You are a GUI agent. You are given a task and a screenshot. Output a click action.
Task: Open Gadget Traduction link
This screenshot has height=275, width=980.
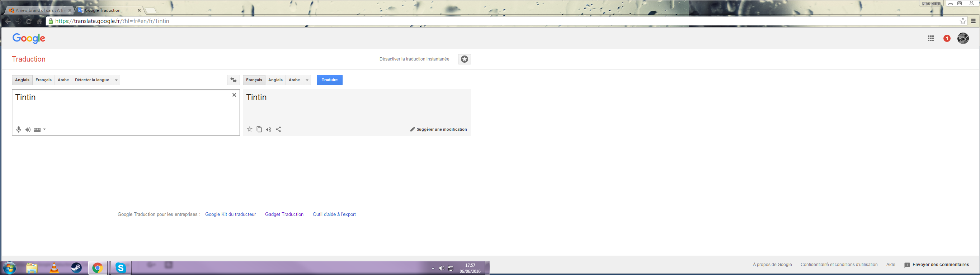284,214
